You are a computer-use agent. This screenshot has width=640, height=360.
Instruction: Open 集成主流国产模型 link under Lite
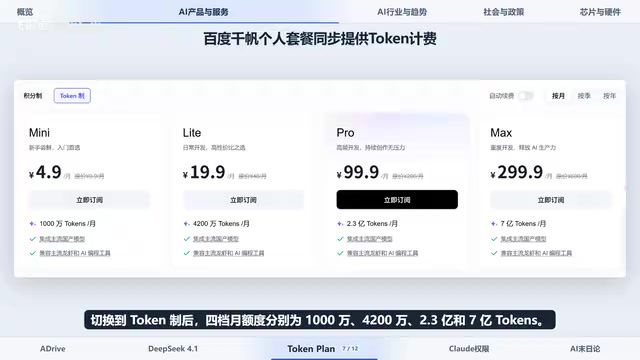pos(216,239)
